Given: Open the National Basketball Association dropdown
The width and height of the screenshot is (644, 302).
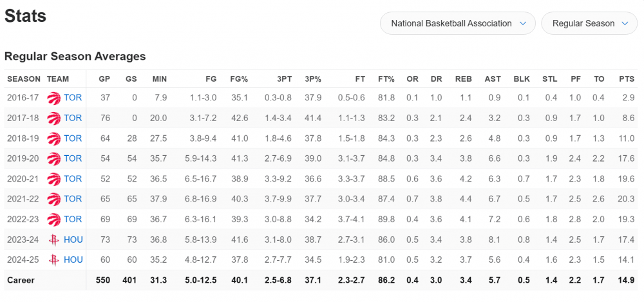Looking at the screenshot, I should [x=458, y=23].
